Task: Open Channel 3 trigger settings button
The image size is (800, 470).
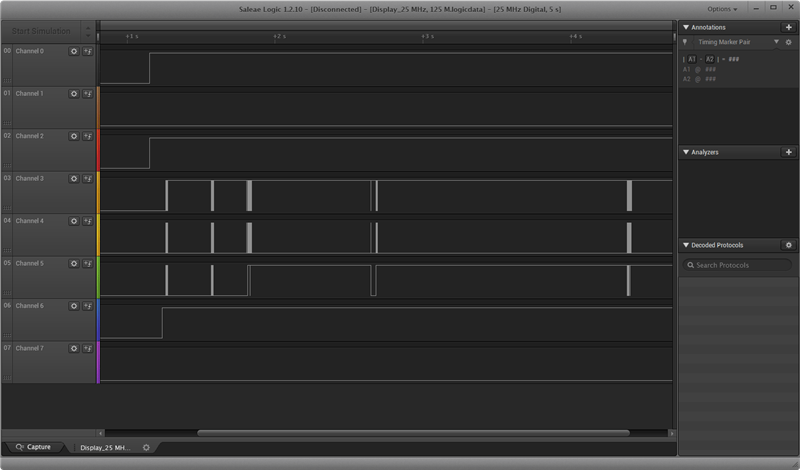Action: pos(88,179)
